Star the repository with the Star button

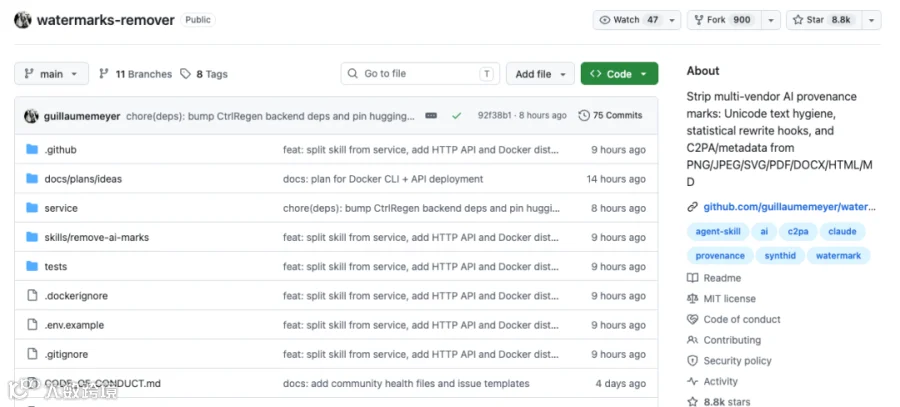click(824, 20)
